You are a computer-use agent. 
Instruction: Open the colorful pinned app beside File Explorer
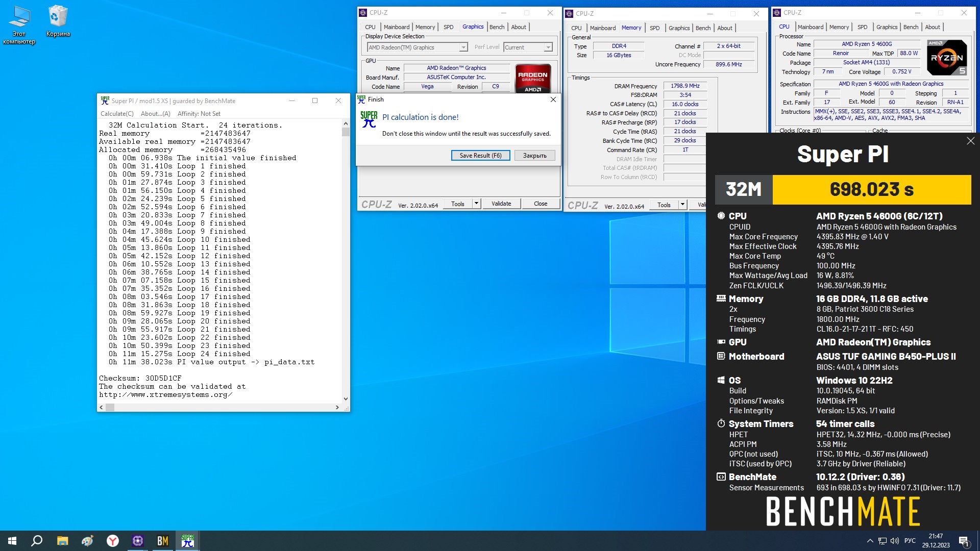click(87, 541)
